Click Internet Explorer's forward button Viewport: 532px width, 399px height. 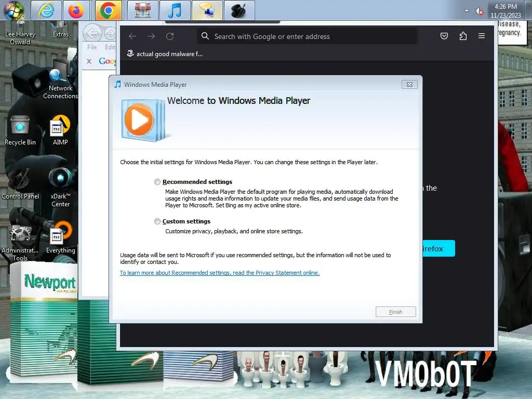click(110, 33)
